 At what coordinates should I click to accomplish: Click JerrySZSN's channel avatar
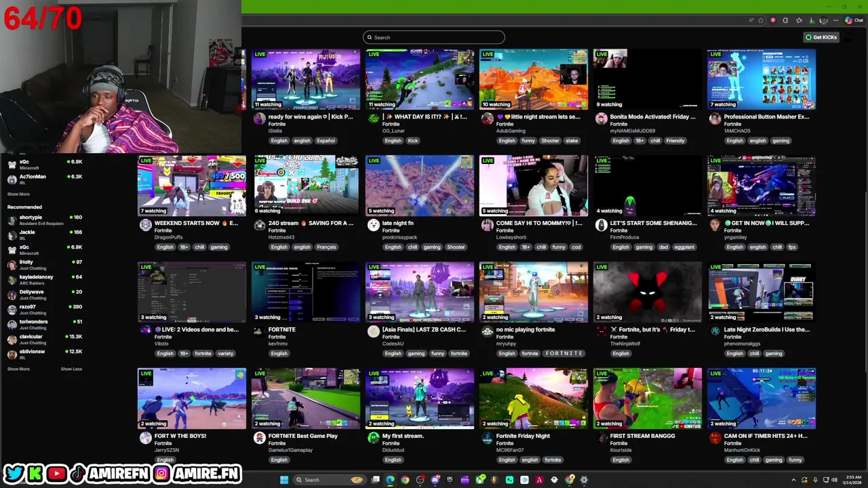tap(146, 438)
